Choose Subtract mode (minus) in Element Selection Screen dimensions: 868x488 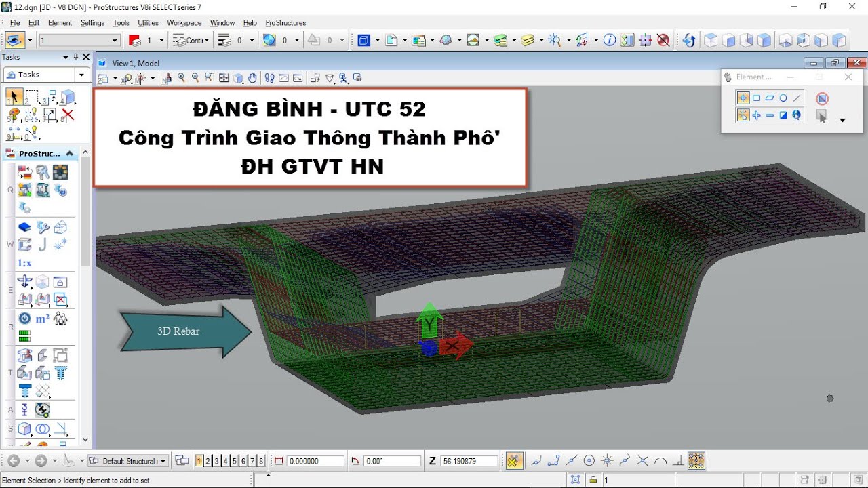point(770,115)
